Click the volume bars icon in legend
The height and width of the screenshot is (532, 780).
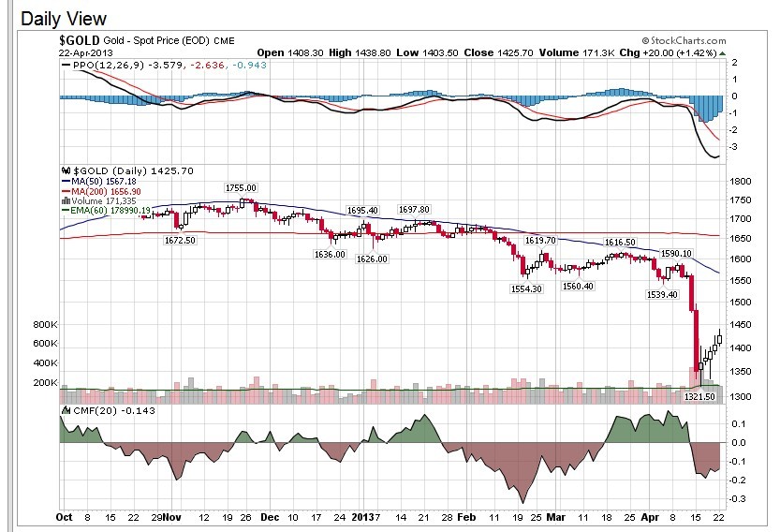click(x=64, y=200)
